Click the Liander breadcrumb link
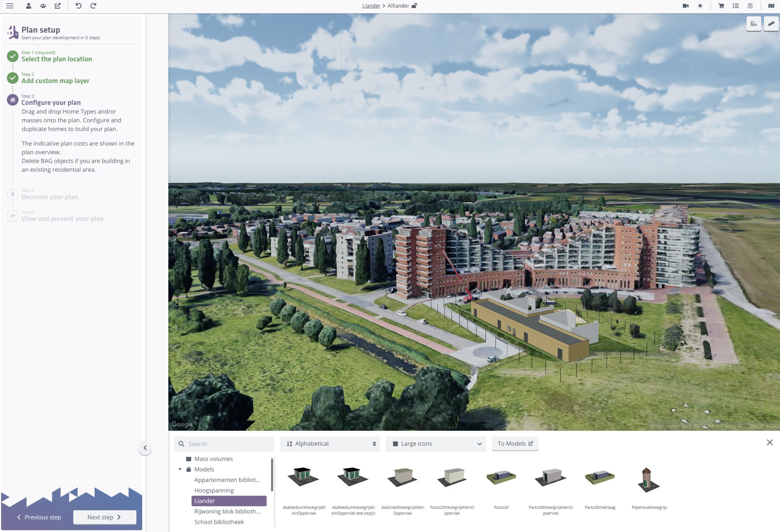Image resolution: width=780 pixels, height=532 pixels. coord(371,6)
